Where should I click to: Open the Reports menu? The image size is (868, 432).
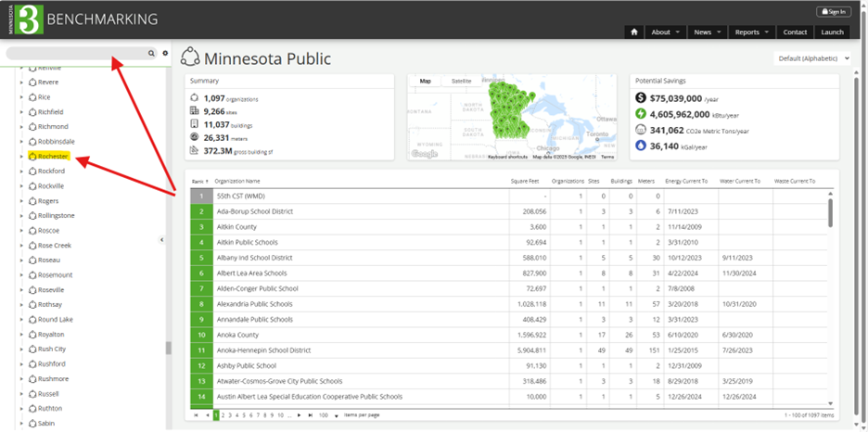point(750,32)
